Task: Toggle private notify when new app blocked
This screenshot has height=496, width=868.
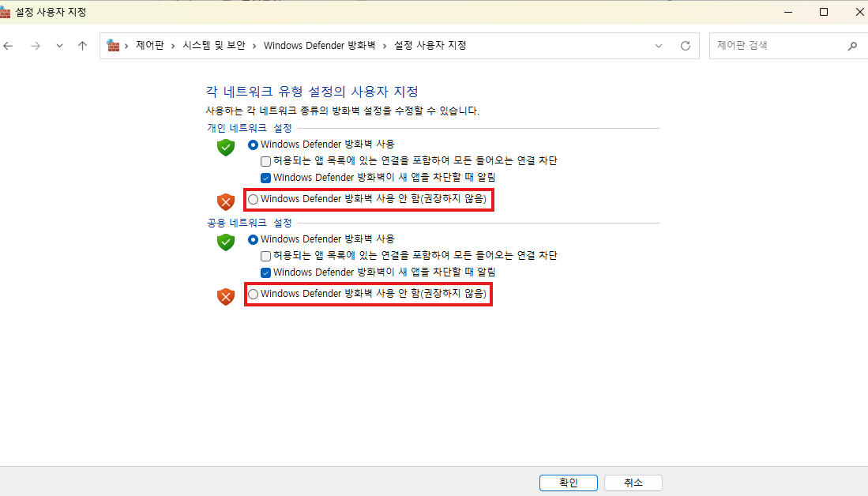Action: [x=265, y=178]
